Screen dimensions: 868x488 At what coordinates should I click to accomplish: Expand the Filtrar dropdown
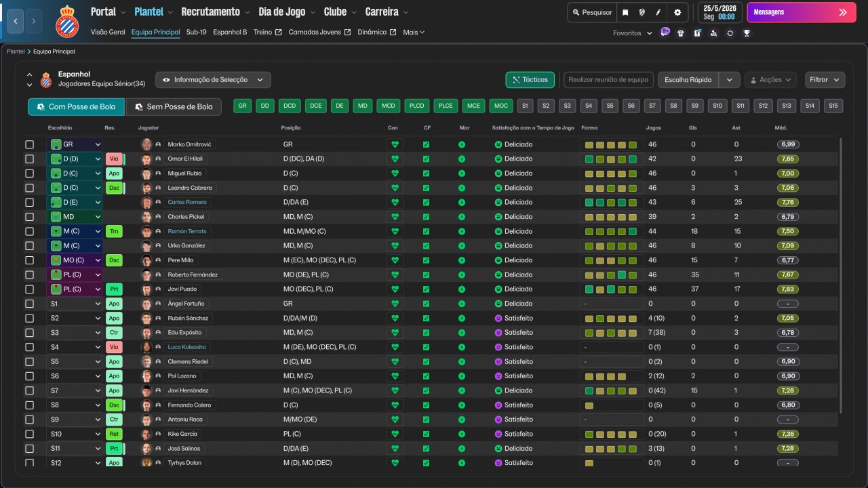point(825,80)
